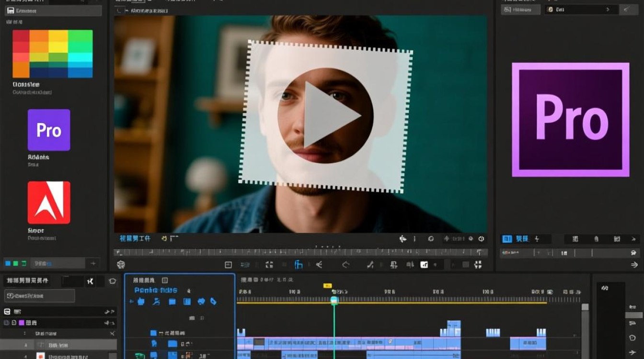
Task: Click the orange-red icon in the bottom bin row
Action: tap(41, 356)
